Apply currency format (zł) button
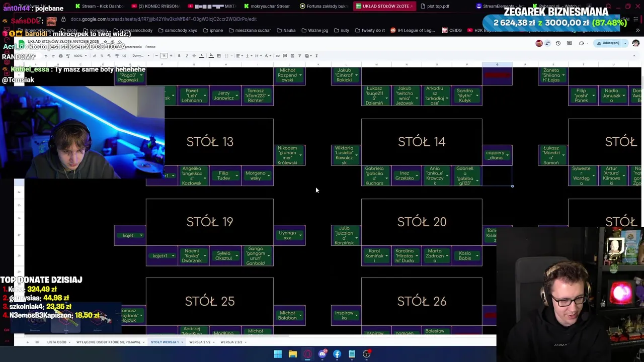This screenshot has width=644, height=362. pos(94,56)
